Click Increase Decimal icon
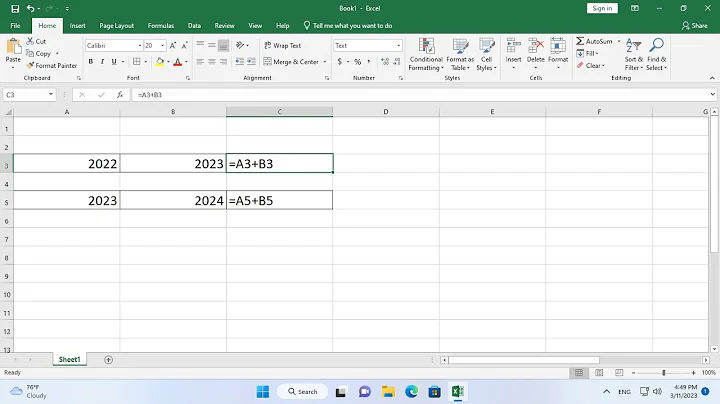The image size is (720, 404). tap(385, 62)
